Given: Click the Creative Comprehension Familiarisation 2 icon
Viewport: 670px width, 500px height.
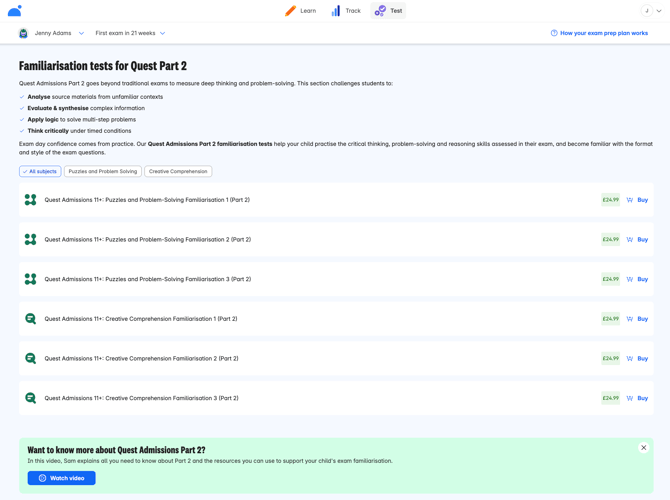Looking at the screenshot, I should pos(31,358).
